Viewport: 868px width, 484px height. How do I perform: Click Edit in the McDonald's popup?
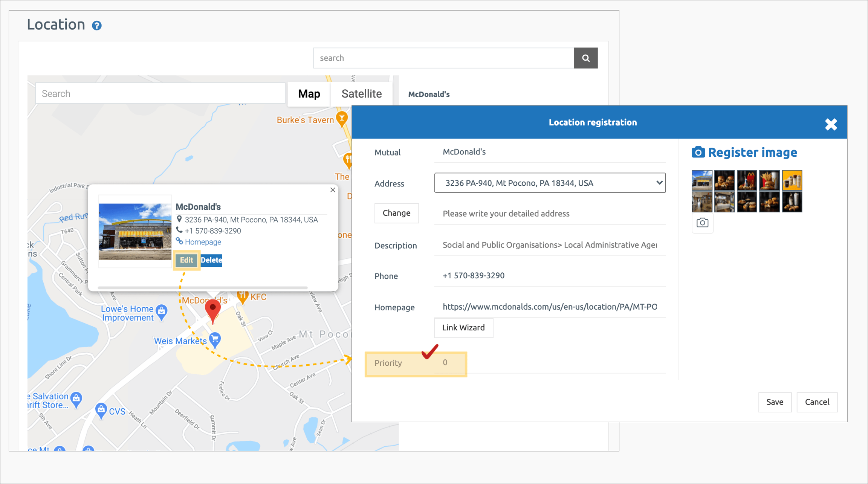(186, 260)
